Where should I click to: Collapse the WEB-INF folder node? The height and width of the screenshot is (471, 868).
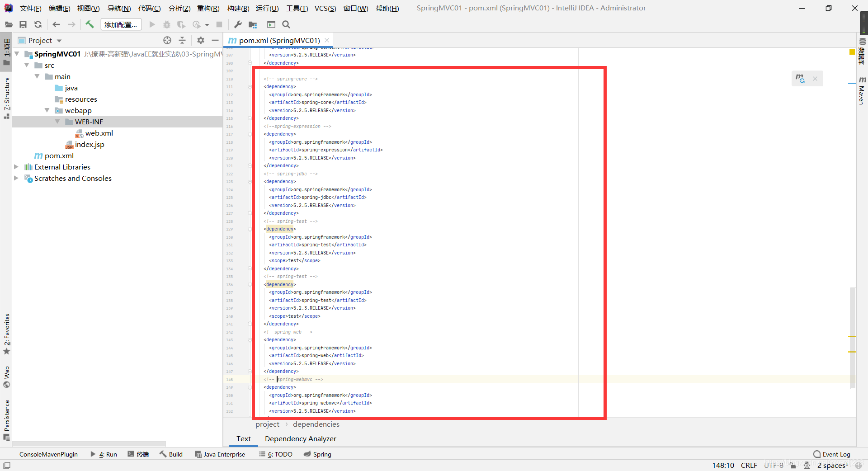pos(57,122)
